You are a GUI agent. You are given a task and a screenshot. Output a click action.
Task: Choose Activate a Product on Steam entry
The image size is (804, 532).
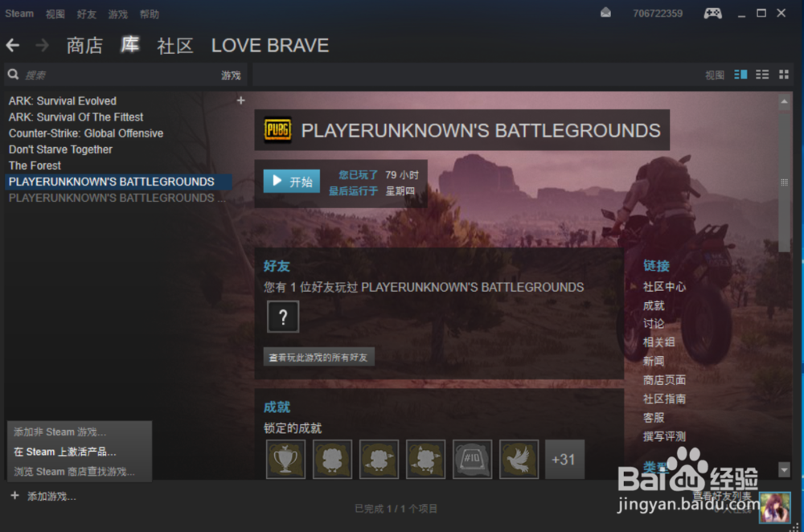65,452
